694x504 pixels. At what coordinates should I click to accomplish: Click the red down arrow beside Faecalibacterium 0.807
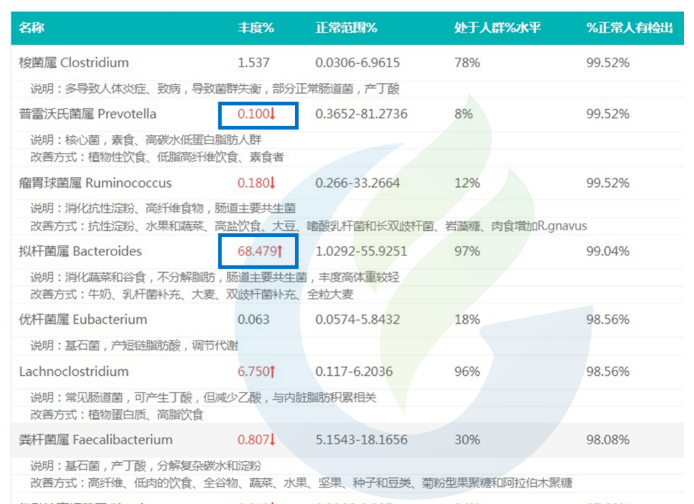(x=271, y=440)
